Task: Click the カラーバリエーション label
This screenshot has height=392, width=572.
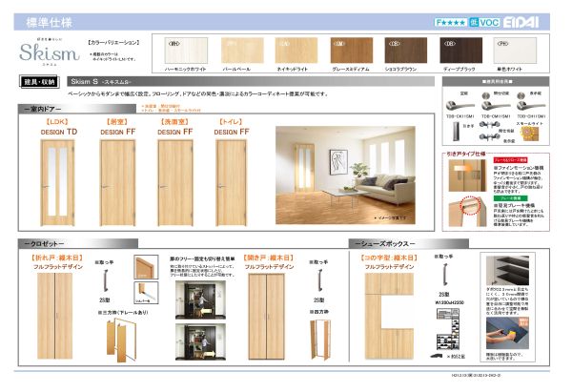Action: coord(113,43)
